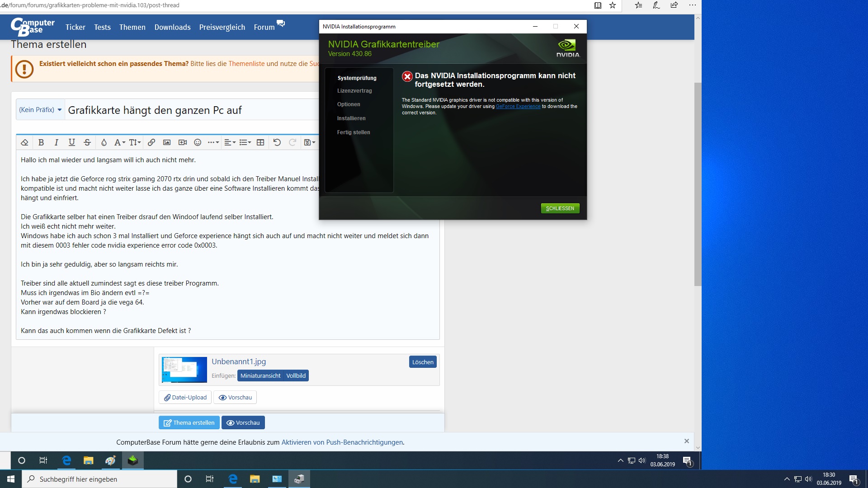Viewport: 868px width, 488px height.
Task: Open the Downloads menu item
Action: [172, 27]
